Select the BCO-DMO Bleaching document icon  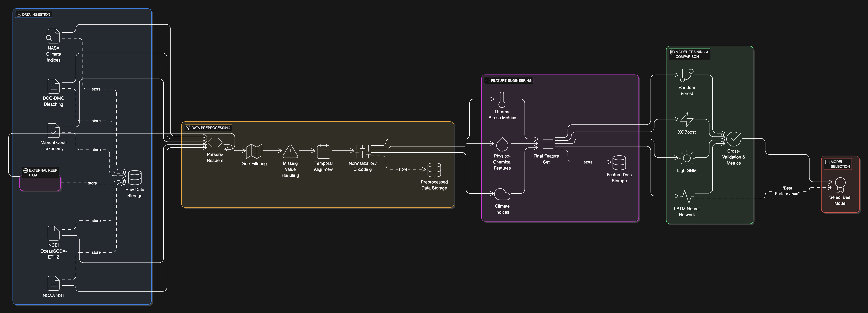click(53, 86)
